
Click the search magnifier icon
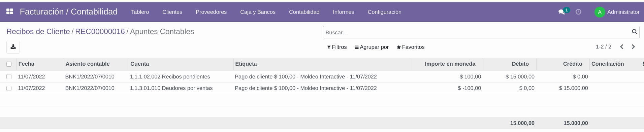[635, 32]
